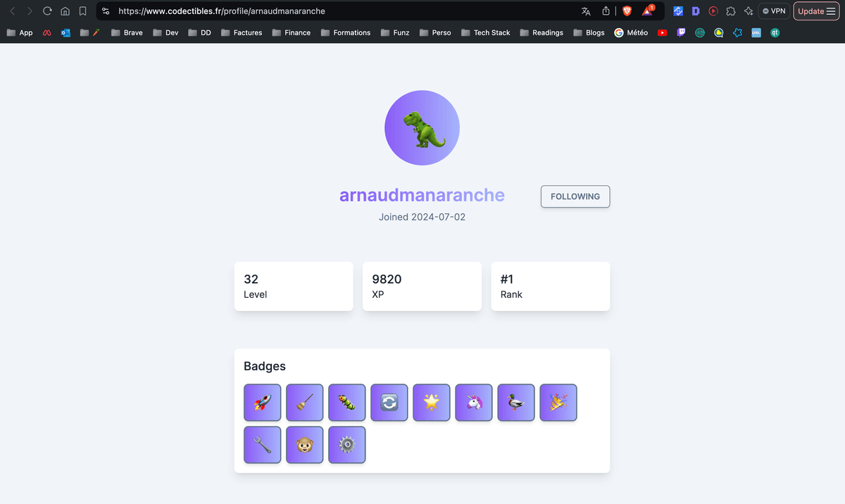
Task: Select the caterpillar badge
Action: point(346,402)
